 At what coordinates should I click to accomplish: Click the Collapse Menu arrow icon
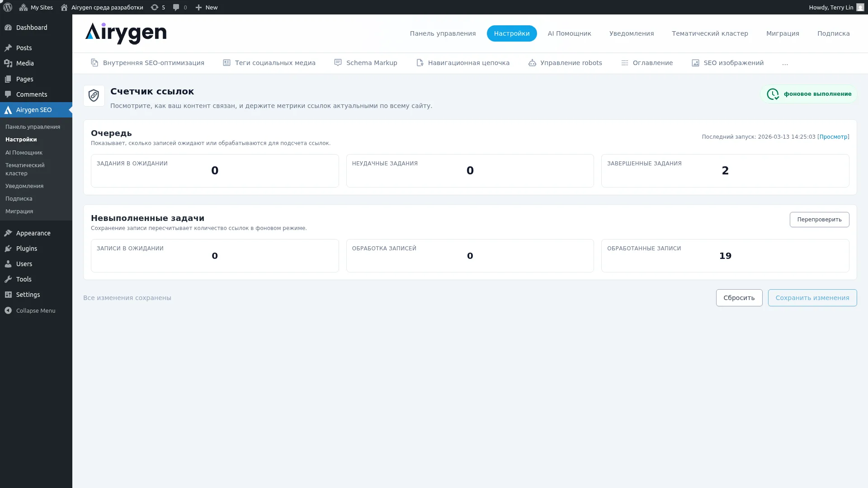coord(8,310)
